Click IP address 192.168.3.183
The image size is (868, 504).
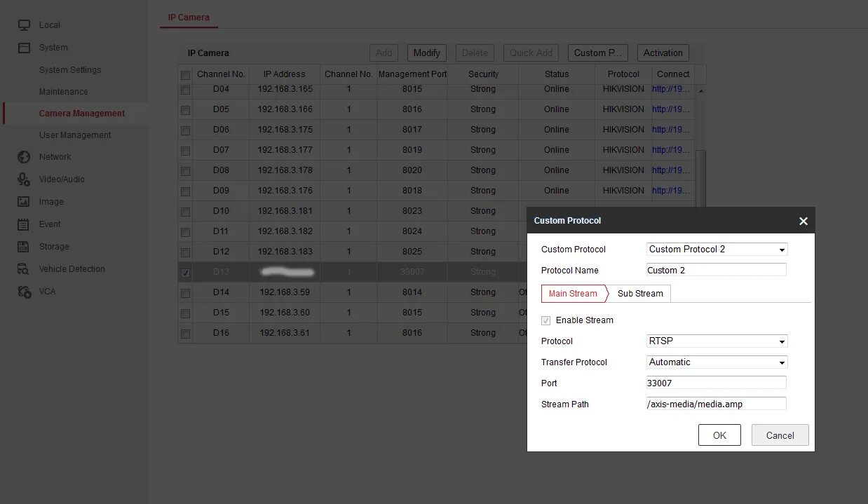click(285, 252)
